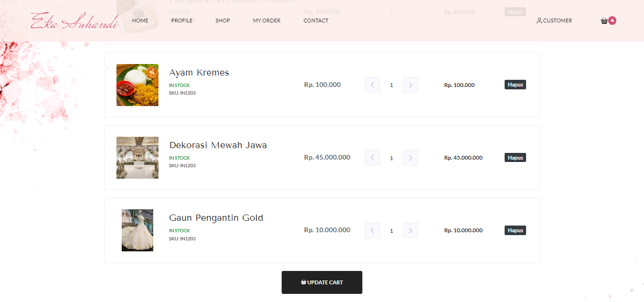Image resolution: width=644 pixels, height=302 pixels.
Task: Select the Gaun Pengantin Gold quantity field
Action: coord(391,230)
